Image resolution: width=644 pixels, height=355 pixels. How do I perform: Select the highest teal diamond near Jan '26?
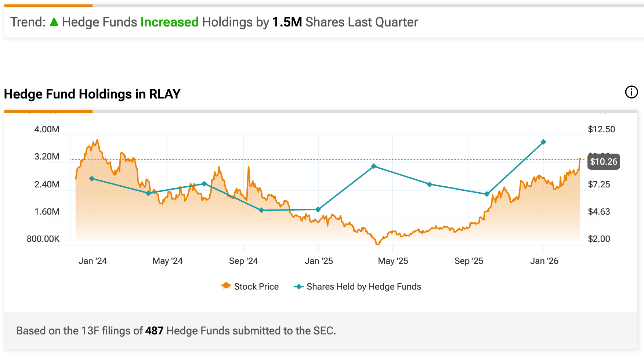pyautogui.click(x=543, y=142)
